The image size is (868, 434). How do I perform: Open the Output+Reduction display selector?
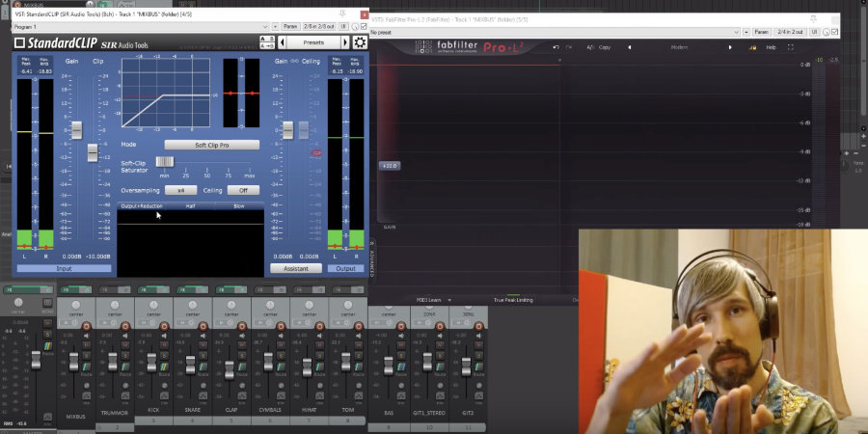(x=141, y=206)
